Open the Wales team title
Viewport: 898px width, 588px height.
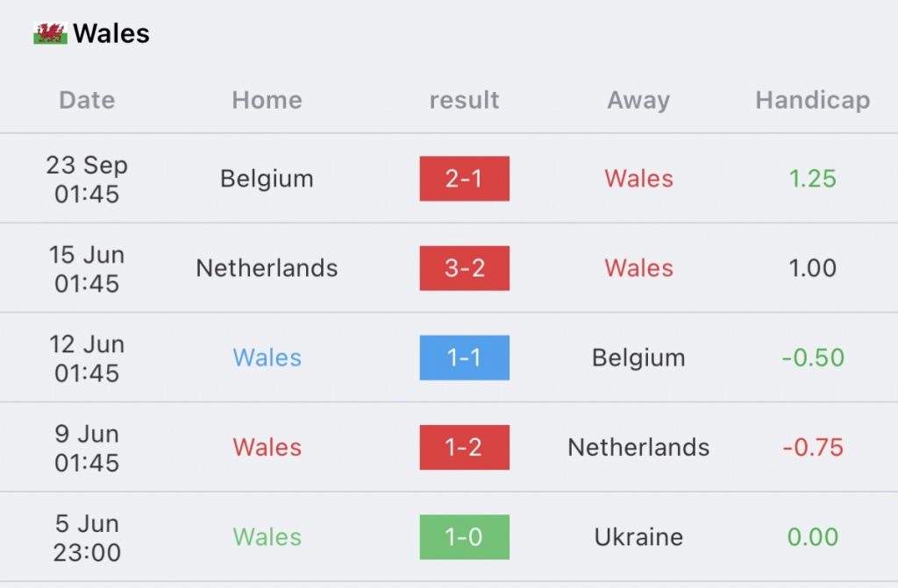(111, 33)
